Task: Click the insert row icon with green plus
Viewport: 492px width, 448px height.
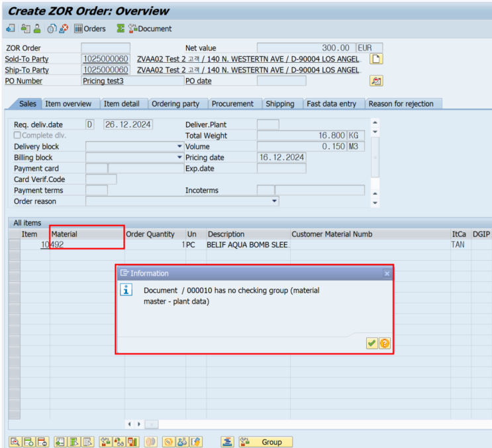Action: 28,442
